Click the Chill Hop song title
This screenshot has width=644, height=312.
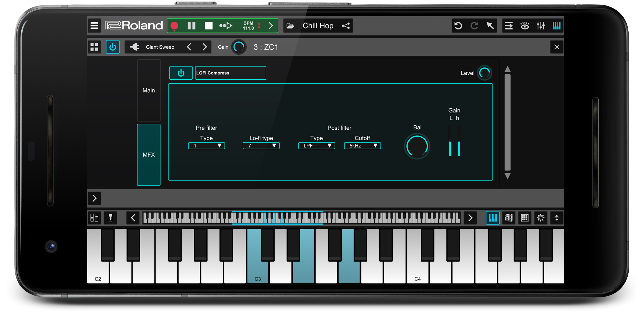(x=318, y=26)
